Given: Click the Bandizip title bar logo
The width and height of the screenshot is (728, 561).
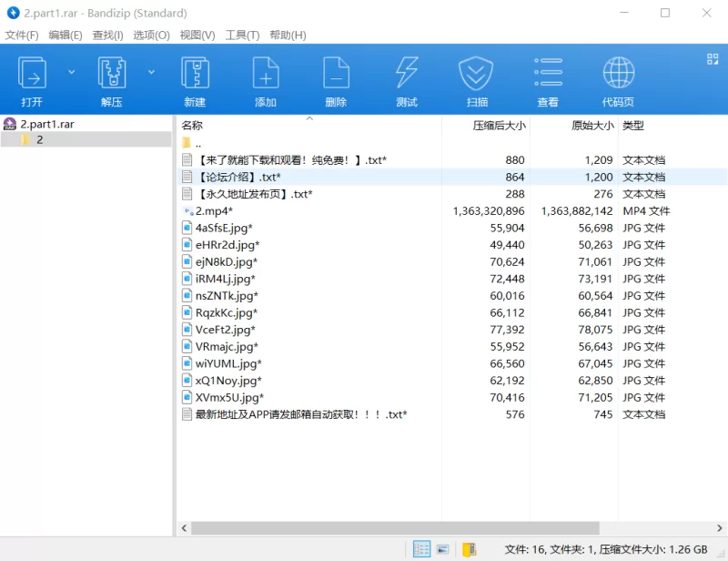Looking at the screenshot, I should [13, 13].
